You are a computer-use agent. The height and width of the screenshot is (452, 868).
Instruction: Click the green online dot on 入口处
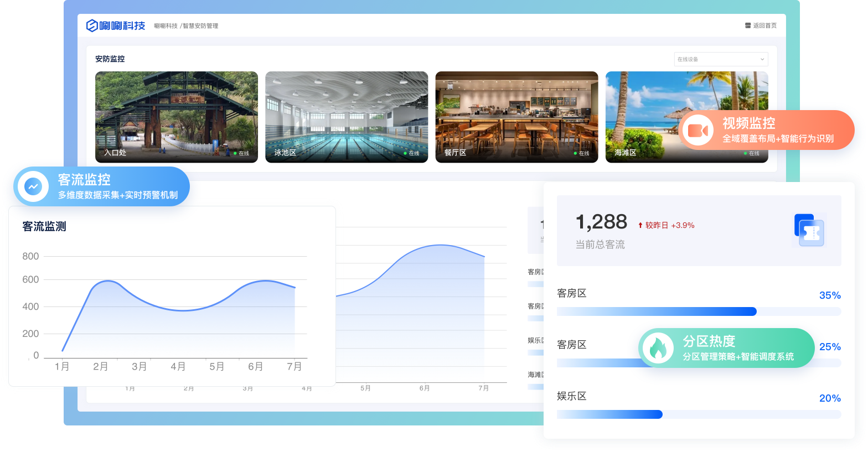pos(235,153)
